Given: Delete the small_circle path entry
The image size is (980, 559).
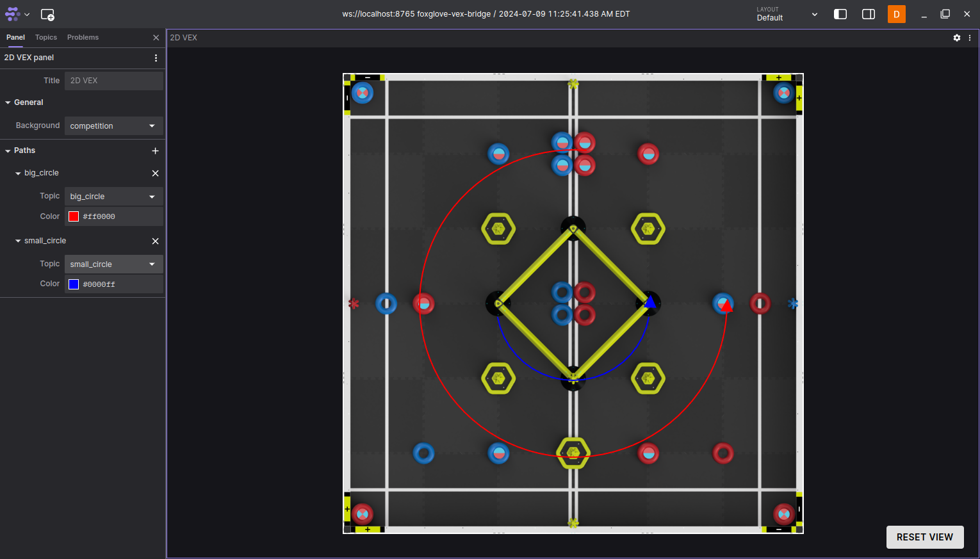Looking at the screenshot, I should (x=155, y=241).
